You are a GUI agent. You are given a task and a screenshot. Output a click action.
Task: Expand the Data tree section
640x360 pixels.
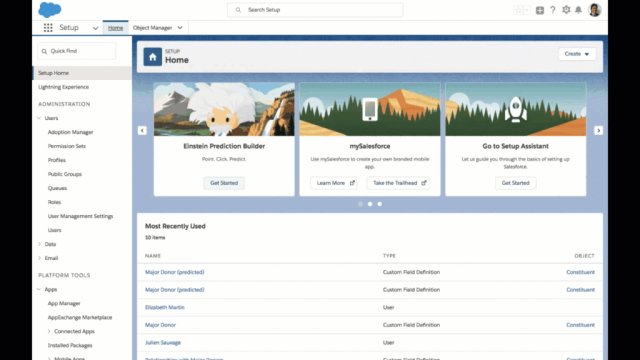tap(39, 244)
